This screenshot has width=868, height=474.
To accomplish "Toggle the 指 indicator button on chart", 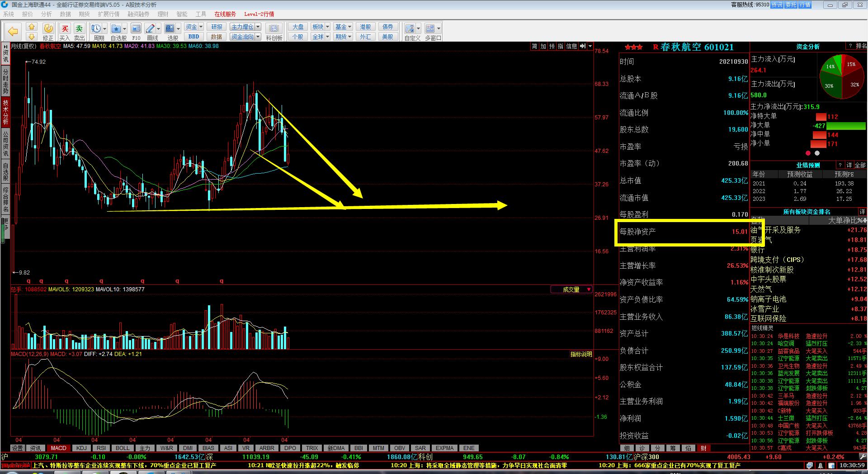I will tap(561, 46).
